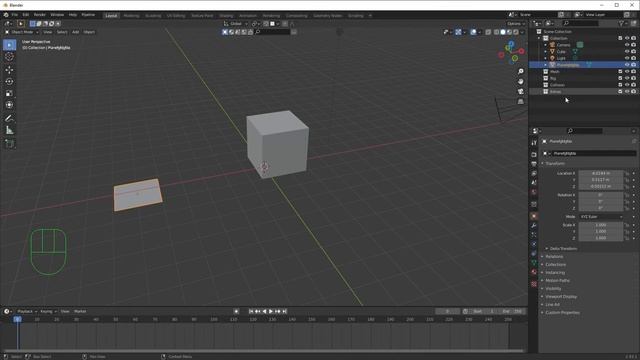Screen dimensions: 640x360
Task: Switch to the Animation workspace tab
Action: point(248,16)
